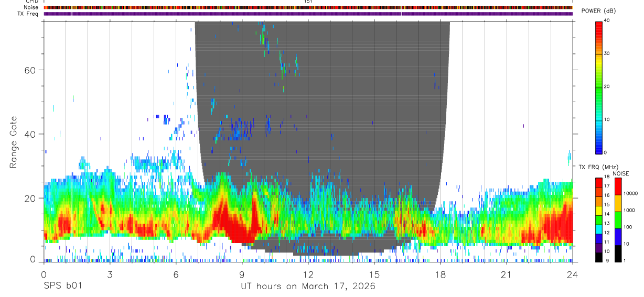
Task: Click the 15 tick on UT hours axis
Action: [x=374, y=274]
